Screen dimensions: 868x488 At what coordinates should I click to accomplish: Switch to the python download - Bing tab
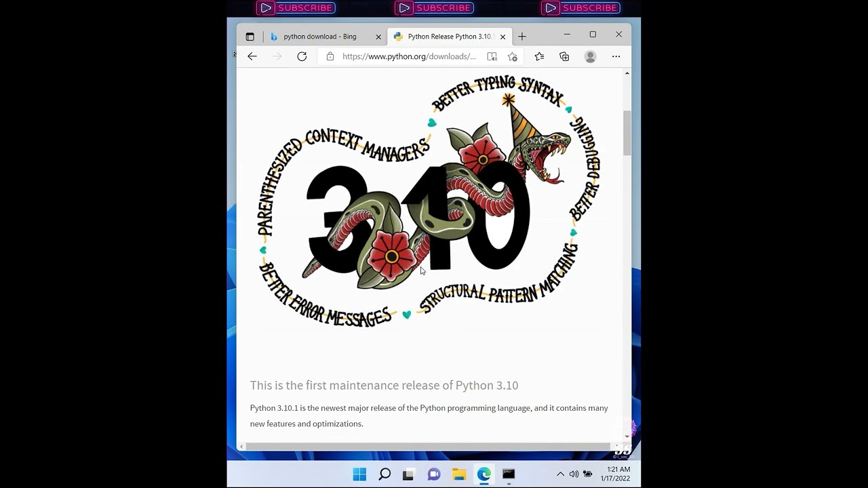pyautogui.click(x=319, y=37)
